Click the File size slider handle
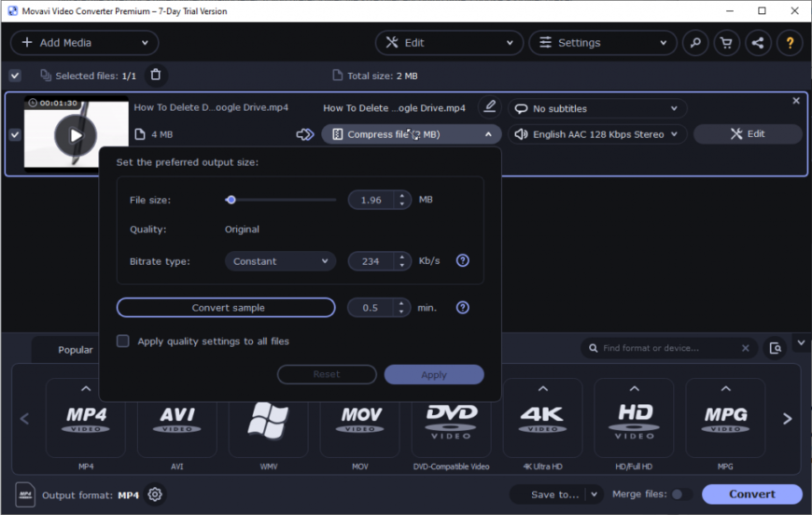 [231, 200]
